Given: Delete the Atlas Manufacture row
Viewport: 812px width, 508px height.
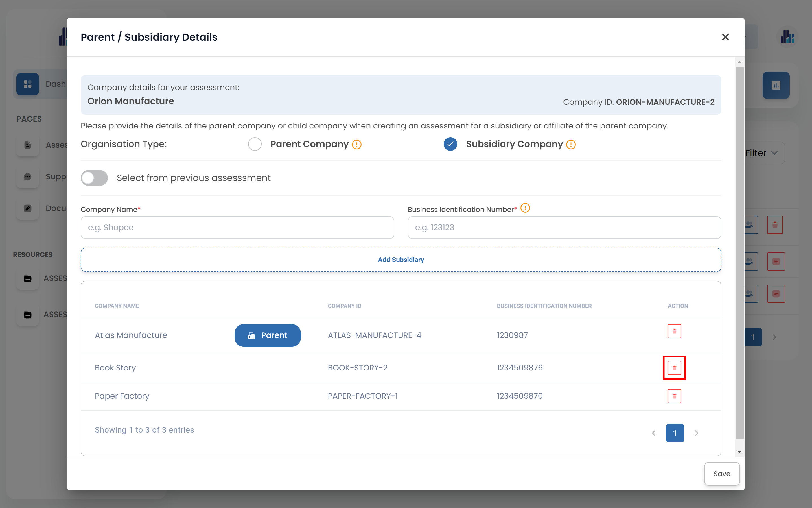Looking at the screenshot, I should [674, 331].
